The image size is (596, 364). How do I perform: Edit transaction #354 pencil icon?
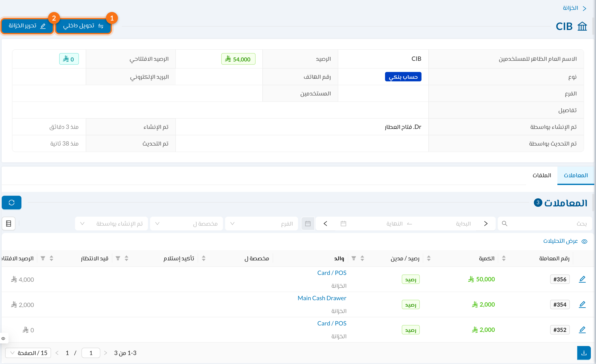582,304
